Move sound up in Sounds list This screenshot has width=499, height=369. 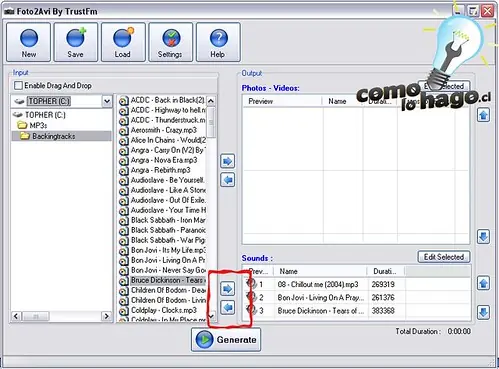pyautogui.click(x=483, y=284)
